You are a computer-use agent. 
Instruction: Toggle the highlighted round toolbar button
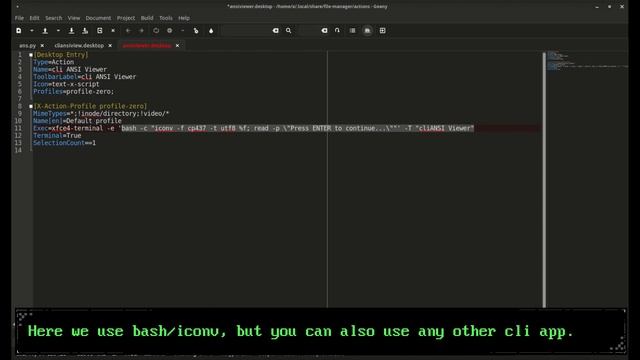(367, 31)
